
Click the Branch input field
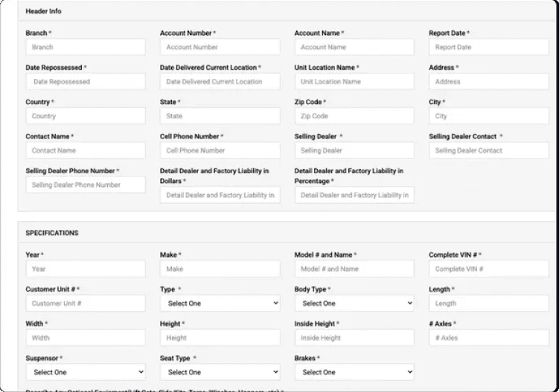[86, 47]
